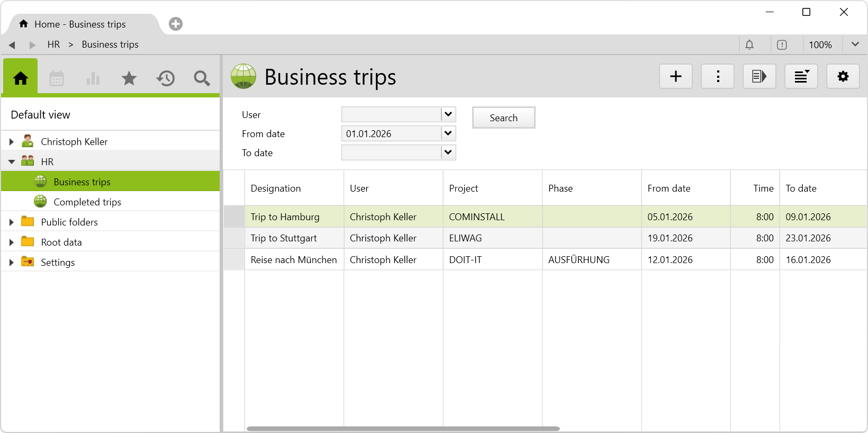Click the magnifying glass search icon

[x=202, y=78]
